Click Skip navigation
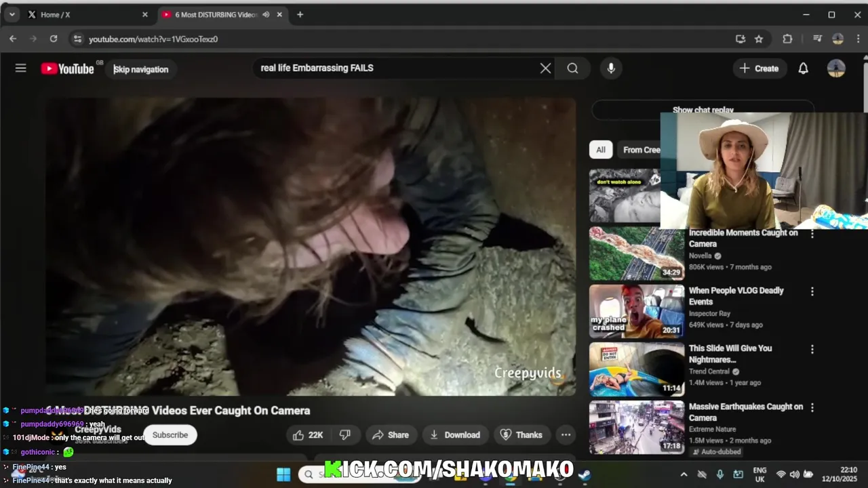This screenshot has height=488, width=868. click(141, 69)
